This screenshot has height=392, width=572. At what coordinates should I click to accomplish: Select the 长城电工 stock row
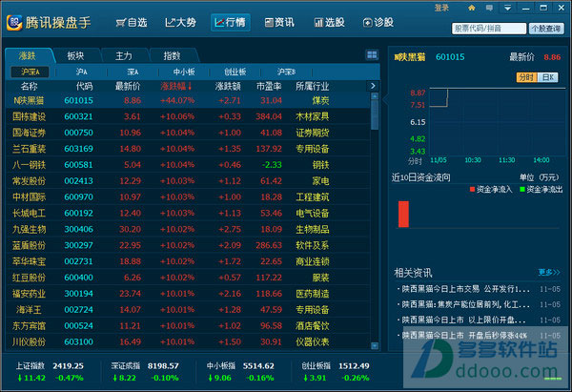[188, 213]
